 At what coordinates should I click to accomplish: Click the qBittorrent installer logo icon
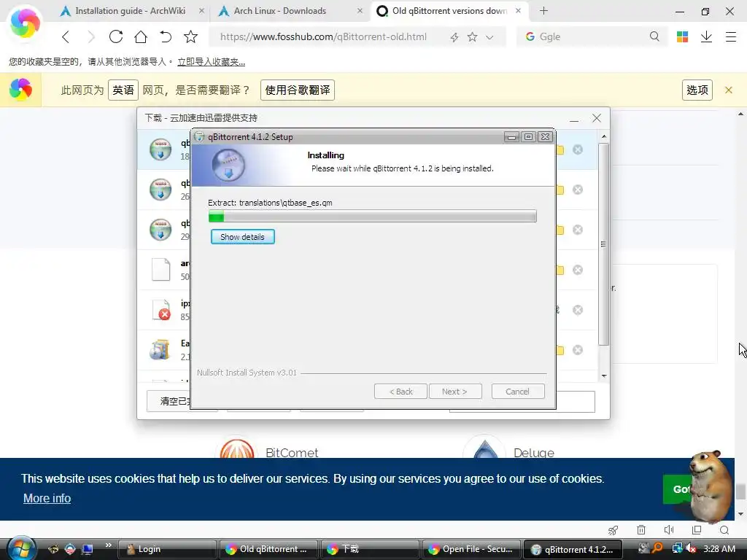click(228, 165)
